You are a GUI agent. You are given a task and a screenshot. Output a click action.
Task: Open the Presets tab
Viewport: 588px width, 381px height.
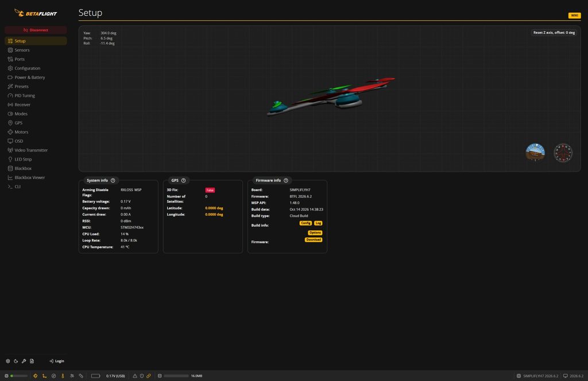[x=36, y=86]
